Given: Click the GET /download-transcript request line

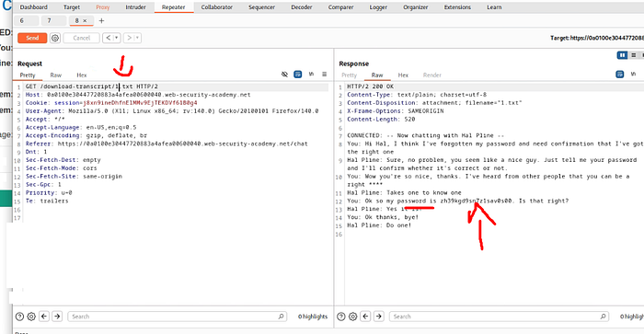Looking at the screenshot, I should click(92, 86).
